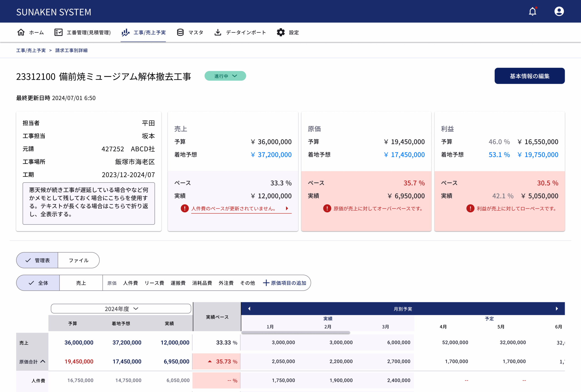Click the 工番管理 checklist icon
Image resolution: width=581 pixels, height=392 pixels.
click(x=58, y=32)
